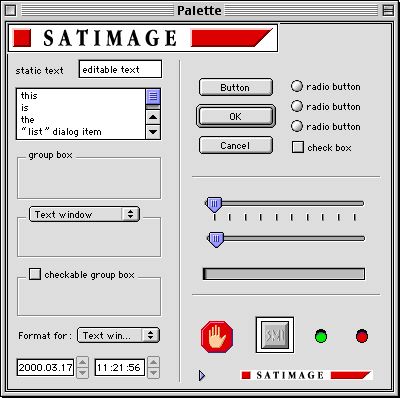Collapse the Palette window with windowshade box
The width and height of the screenshot is (400, 398).
388,10
